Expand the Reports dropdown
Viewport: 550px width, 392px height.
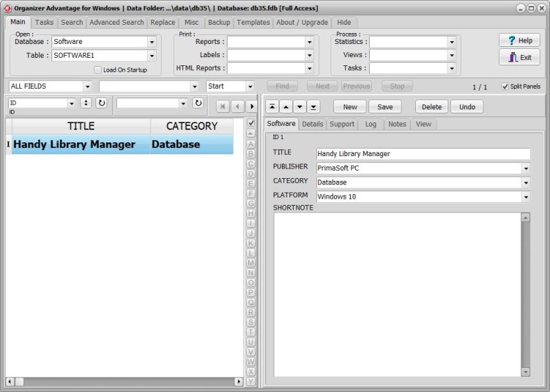coord(309,42)
